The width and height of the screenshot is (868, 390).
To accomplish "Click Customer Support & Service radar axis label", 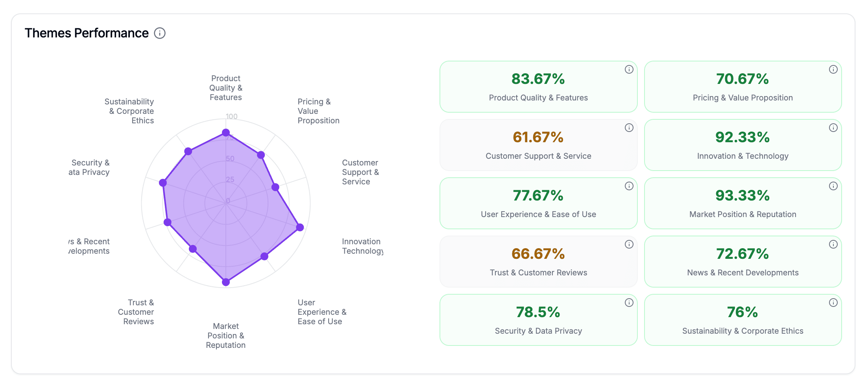I will (360, 172).
